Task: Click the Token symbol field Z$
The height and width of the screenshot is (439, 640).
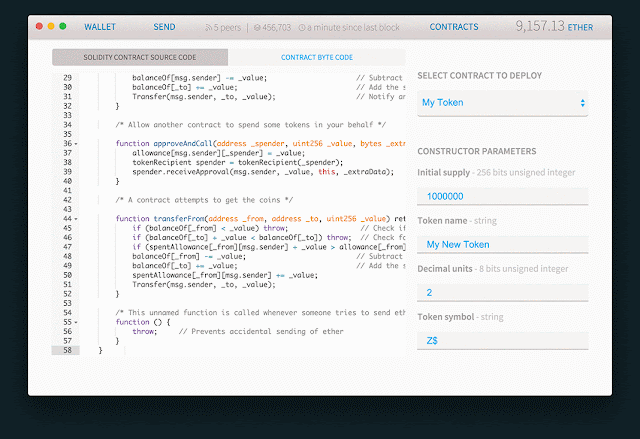Action: point(502,341)
